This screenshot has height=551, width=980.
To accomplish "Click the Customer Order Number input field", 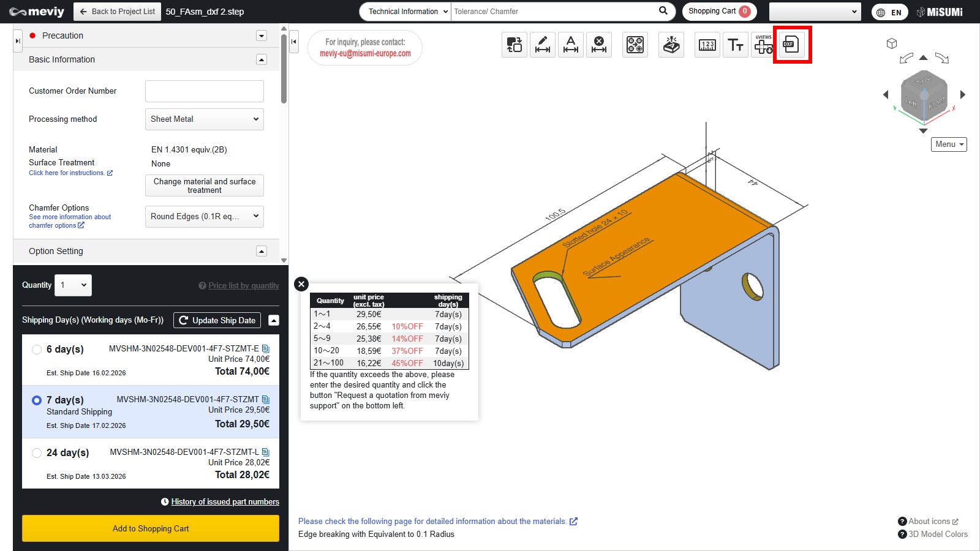I will coord(204,91).
